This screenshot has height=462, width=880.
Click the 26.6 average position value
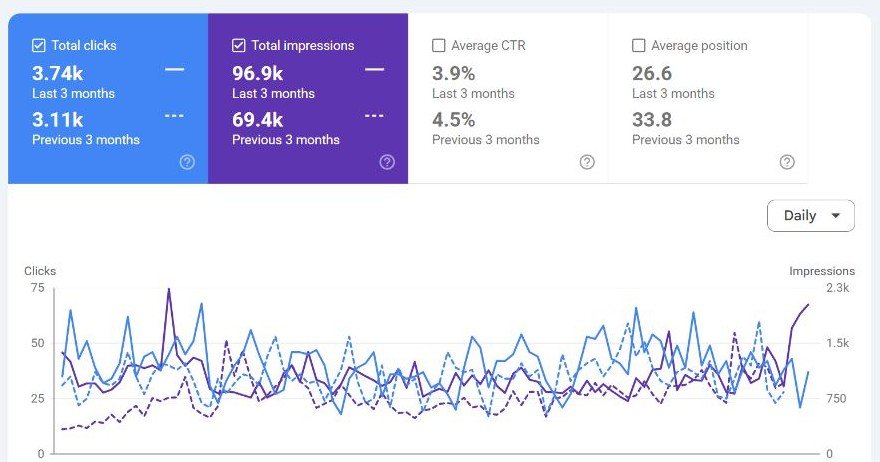[x=652, y=74]
